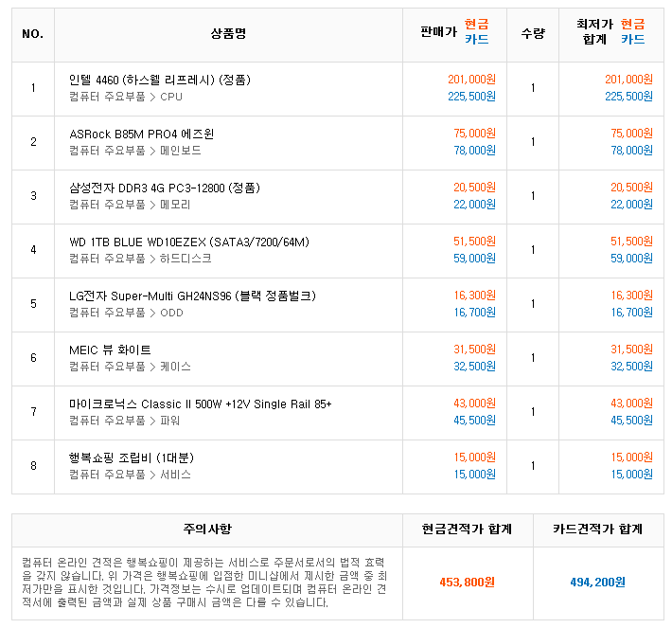The height and width of the screenshot is (628, 672).
Task: Click 45,500원 card price in 판매가 column
Action: [475, 421]
